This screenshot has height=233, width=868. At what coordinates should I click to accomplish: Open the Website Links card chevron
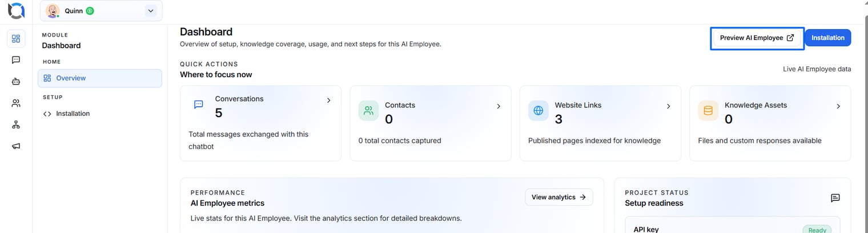pos(669,106)
